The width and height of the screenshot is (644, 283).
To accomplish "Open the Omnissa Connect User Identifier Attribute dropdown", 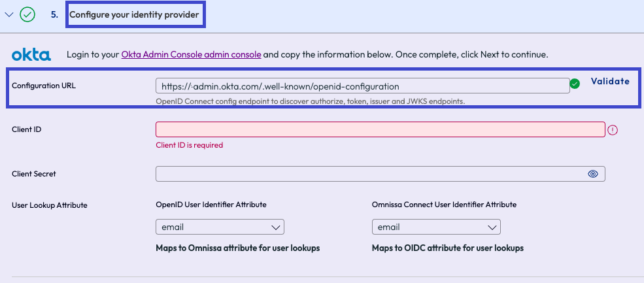I will [x=436, y=227].
